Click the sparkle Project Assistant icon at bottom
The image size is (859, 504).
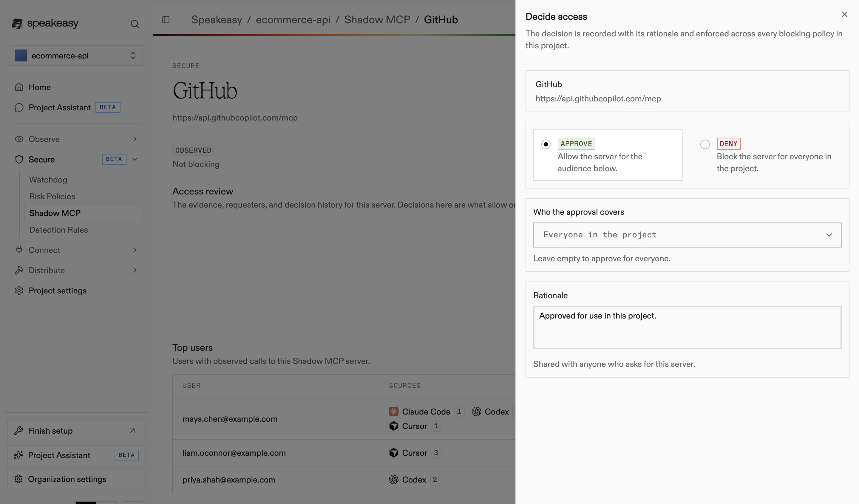pyautogui.click(x=18, y=455)
